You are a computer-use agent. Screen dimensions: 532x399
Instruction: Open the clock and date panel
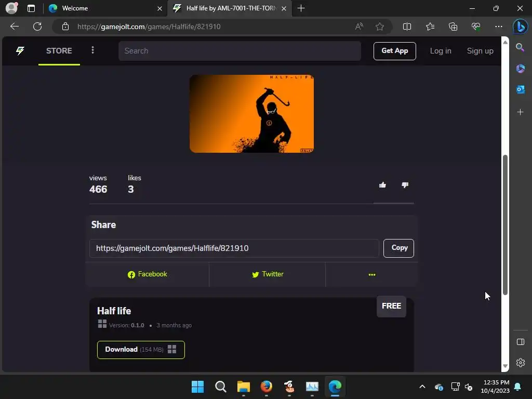click(495, 387)
